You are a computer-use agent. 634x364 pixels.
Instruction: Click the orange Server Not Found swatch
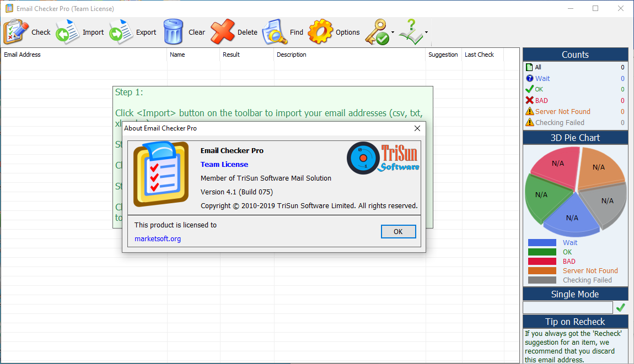pyautogui.click(x=542, y=271)
